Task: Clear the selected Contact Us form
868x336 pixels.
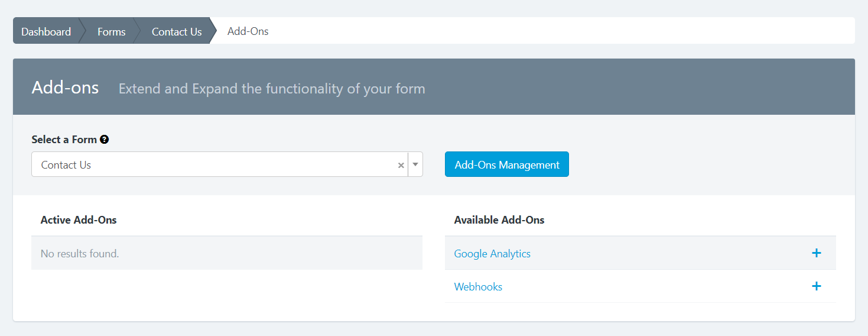Action: [401, 165]
